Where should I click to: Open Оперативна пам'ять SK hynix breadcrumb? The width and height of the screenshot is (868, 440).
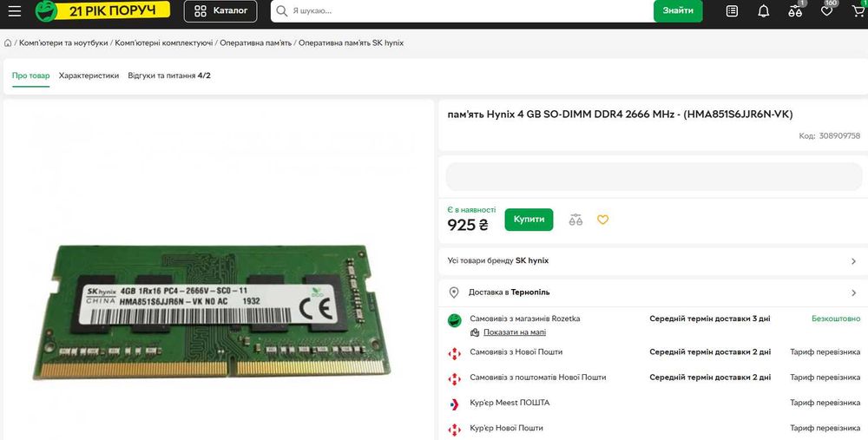351,43
